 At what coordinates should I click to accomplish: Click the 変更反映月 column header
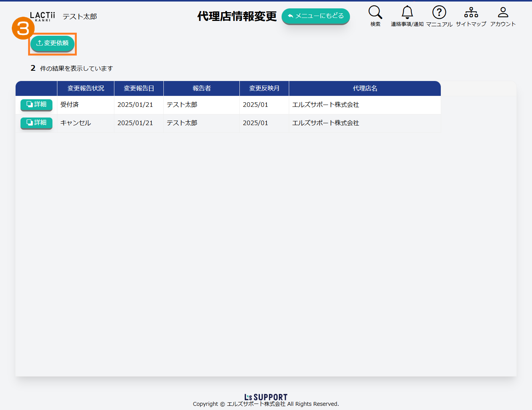[264, 88]
